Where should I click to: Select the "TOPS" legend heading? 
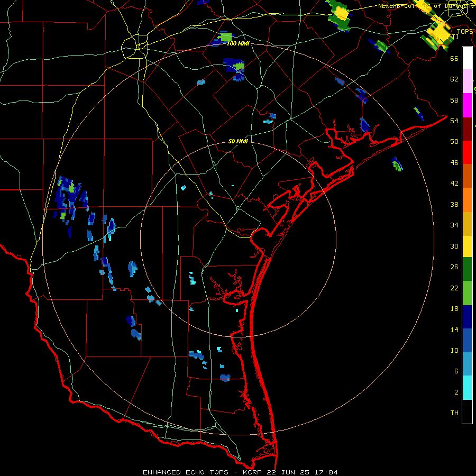pyautogui.click(x=465, y=31)
